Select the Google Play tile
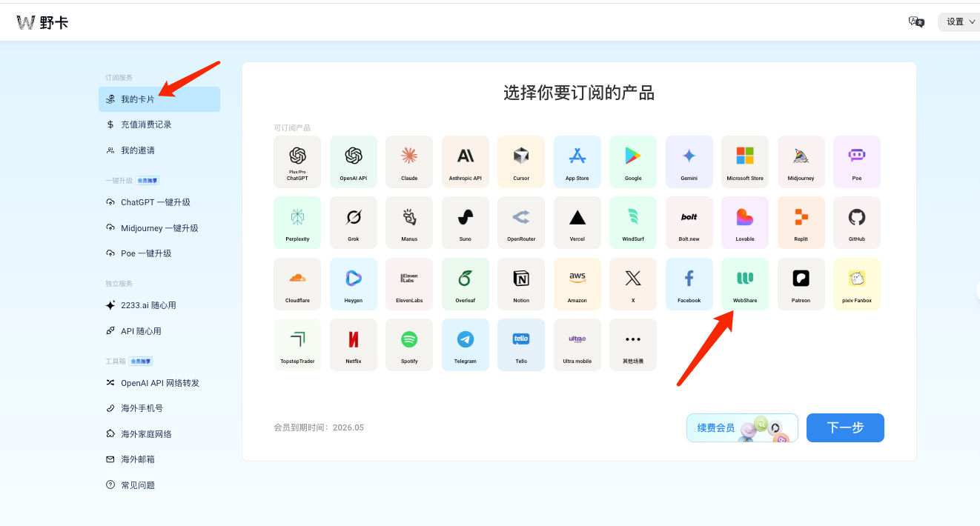The height and width of the screenshot is (526, 980). coord(633,162)
